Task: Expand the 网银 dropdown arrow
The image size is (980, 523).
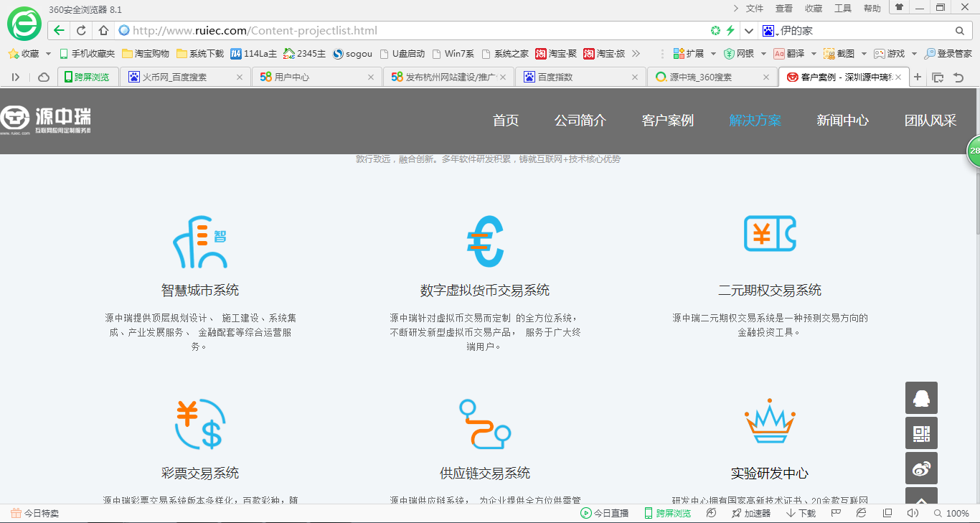Action: [763, 54]
